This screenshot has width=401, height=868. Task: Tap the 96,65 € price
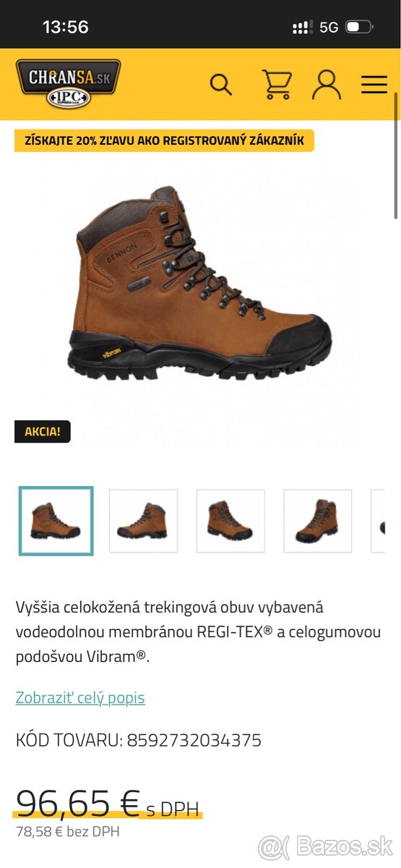coord(78,802)
